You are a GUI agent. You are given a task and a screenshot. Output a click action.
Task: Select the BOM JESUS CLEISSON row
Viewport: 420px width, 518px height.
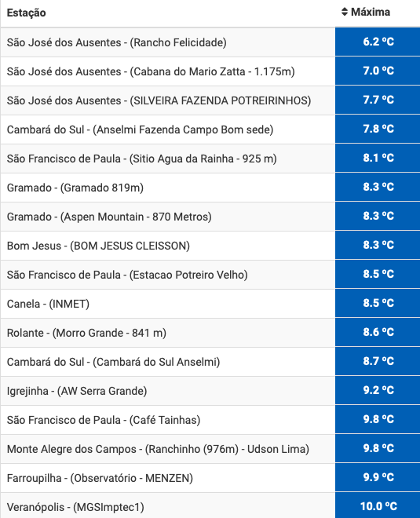click(x=210, y=246)
